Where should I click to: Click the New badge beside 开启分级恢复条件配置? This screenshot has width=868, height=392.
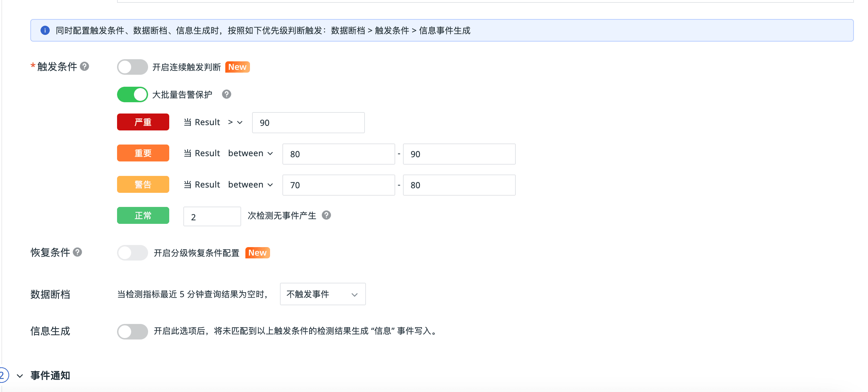pos(257,253)
